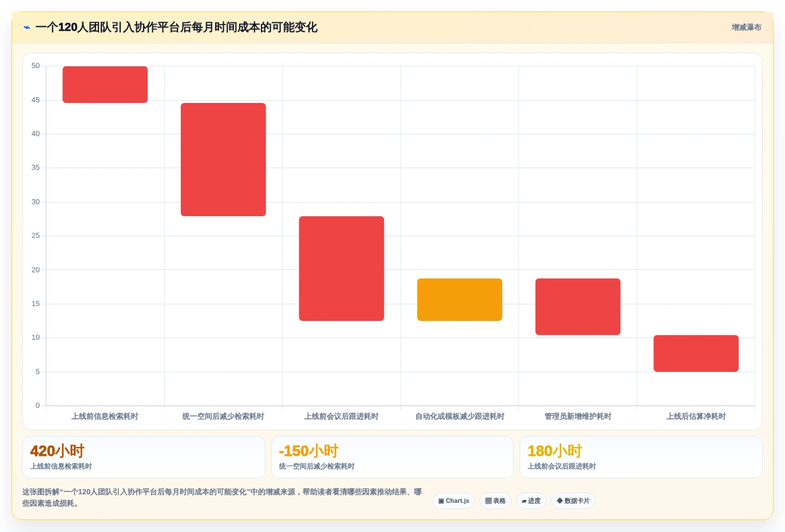785x532 pixels.
Task: Select the red bar for 上线前会议后跟进耗时
Action: pos(342,268)
